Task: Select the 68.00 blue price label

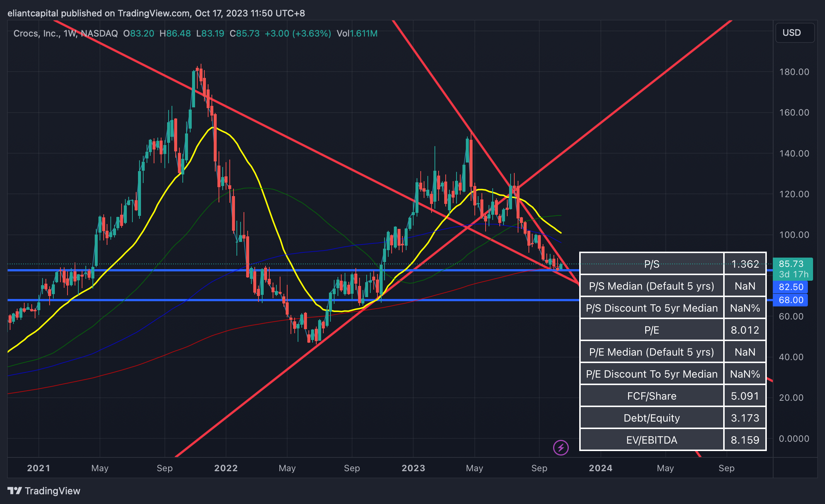Action: [791, 300]
